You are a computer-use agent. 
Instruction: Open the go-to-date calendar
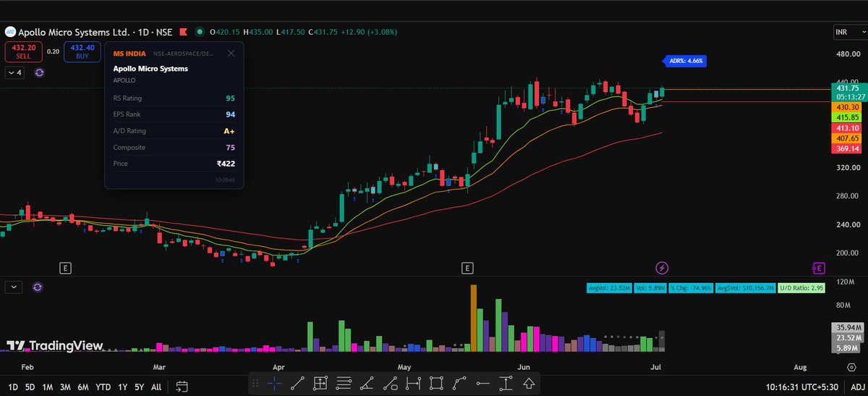[182, 387]
